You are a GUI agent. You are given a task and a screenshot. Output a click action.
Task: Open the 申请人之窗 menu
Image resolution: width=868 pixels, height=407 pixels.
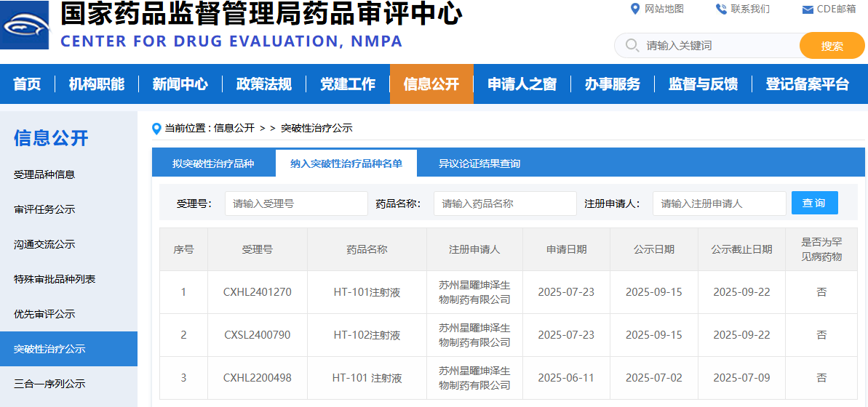coord(522,84)
